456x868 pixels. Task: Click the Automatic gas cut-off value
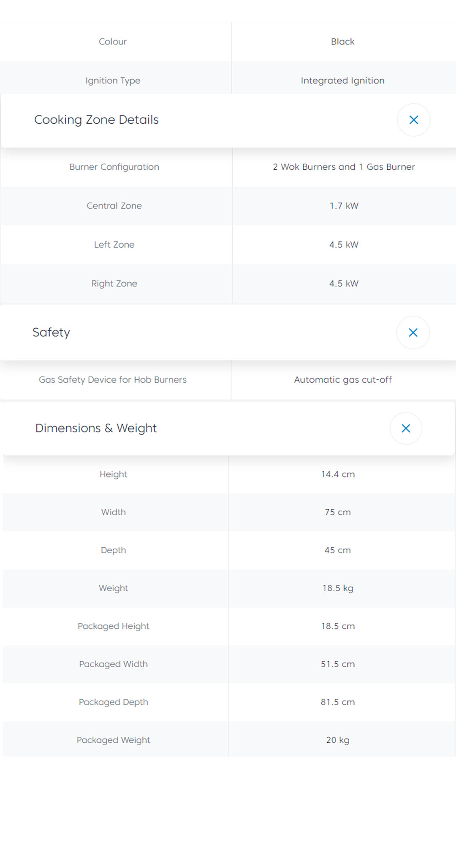[x=343, y=380]
